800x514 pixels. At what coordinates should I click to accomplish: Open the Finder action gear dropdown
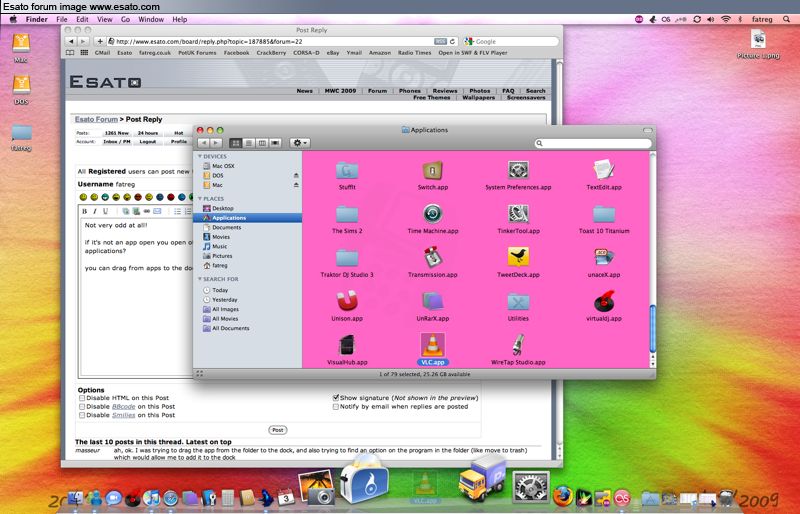(x=299, y=143)
